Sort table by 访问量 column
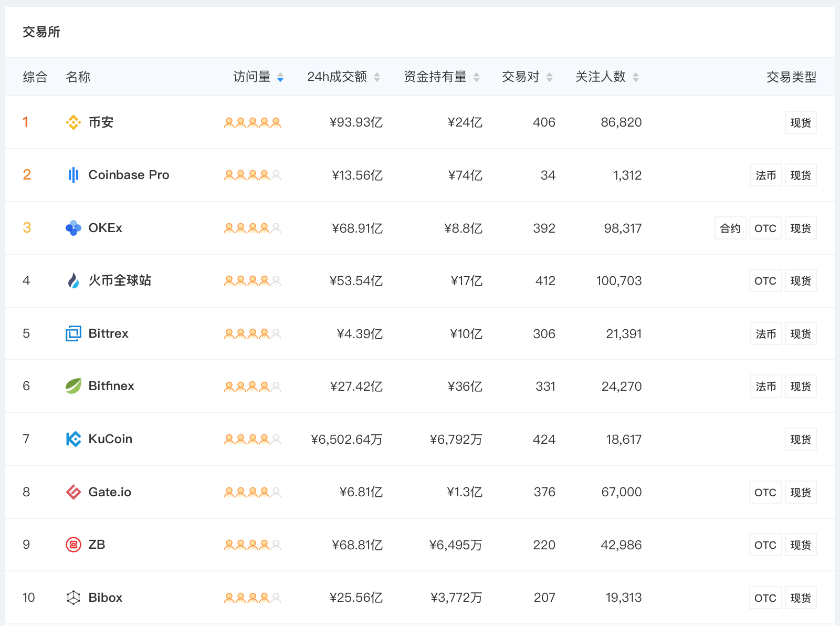 (x=258, y=77)
